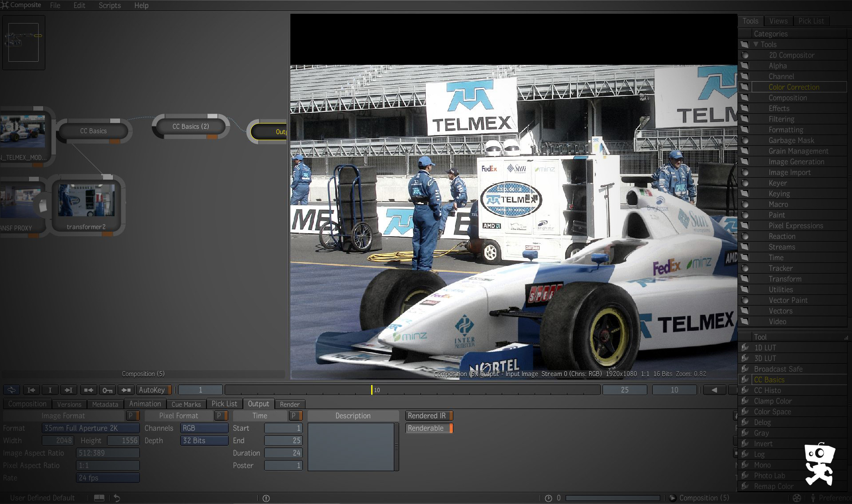Click the 2D Compositor sphere icon
The image size is (852, 504).
point(745,55)
